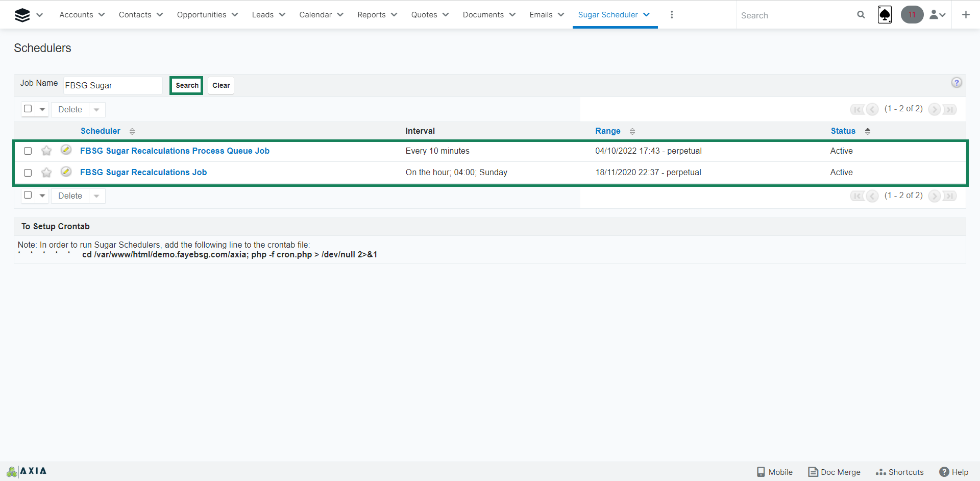Open the Calendar module tab

[x=315, y=15]
